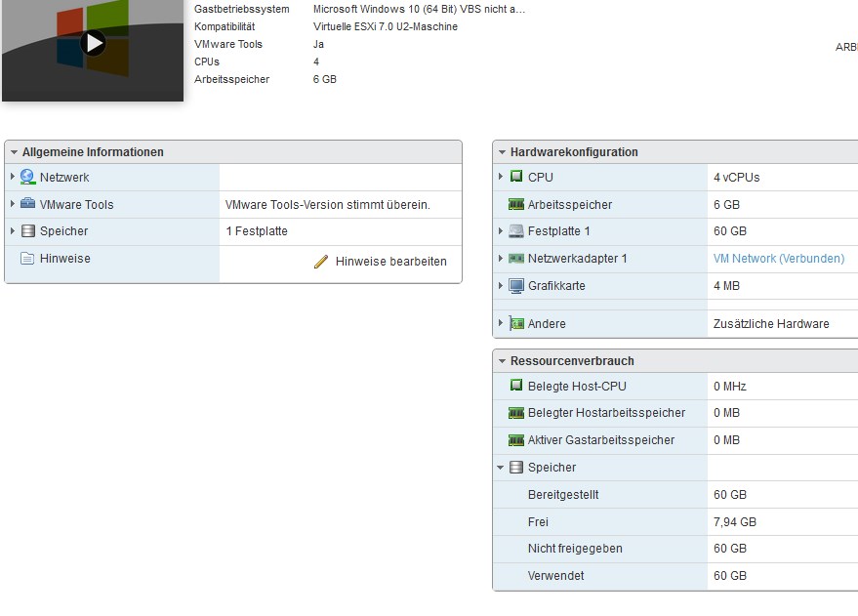Click Hinweise bearbeiten to edit notes
Screen dimensions: 858x616
click(390, 262)
